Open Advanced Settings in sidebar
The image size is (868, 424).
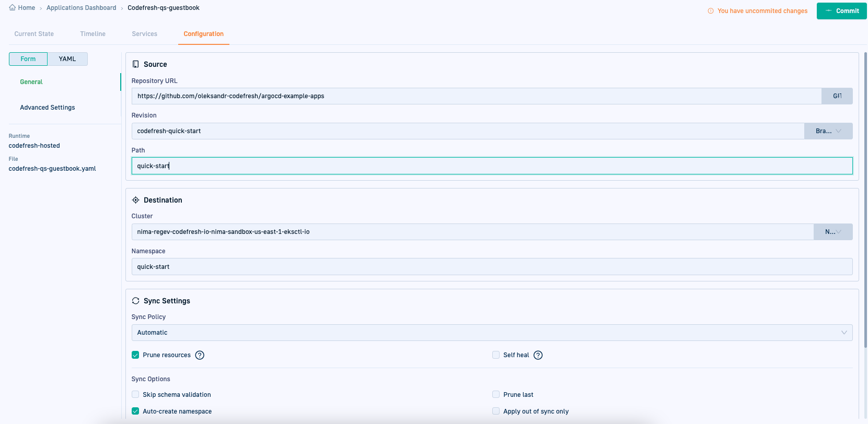click(48, 108)
